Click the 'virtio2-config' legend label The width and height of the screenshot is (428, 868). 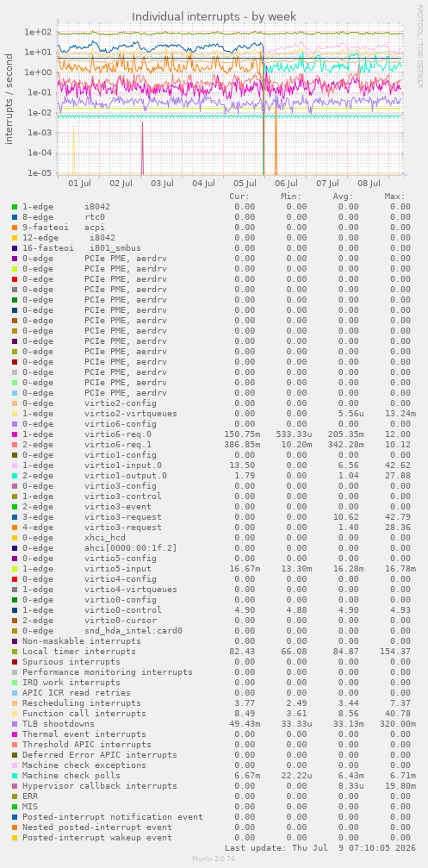pos(121,403)
